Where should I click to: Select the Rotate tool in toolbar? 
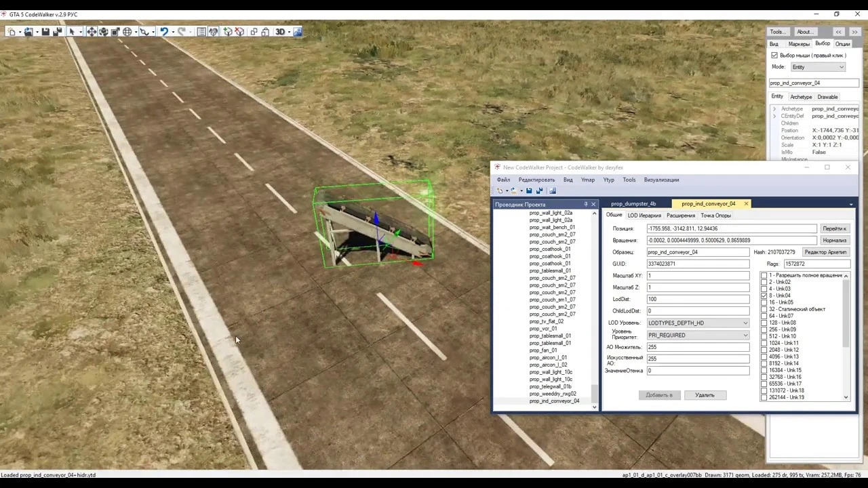[103, 32]
